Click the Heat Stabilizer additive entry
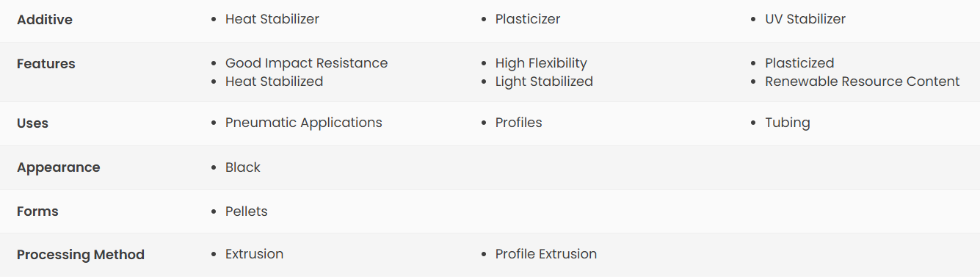 [272, 19]
